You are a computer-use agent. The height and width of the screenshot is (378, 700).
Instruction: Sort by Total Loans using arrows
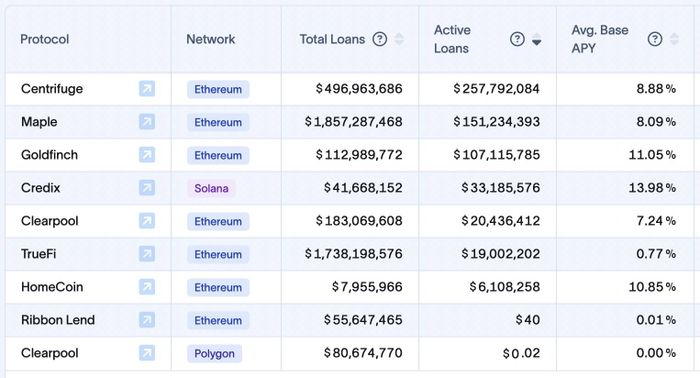click(399, 39)
